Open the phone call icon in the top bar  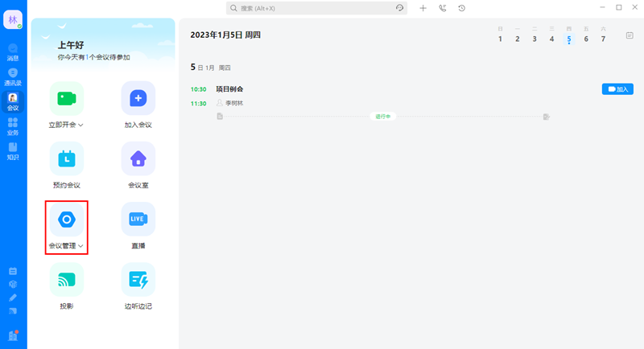pos(442,8)
